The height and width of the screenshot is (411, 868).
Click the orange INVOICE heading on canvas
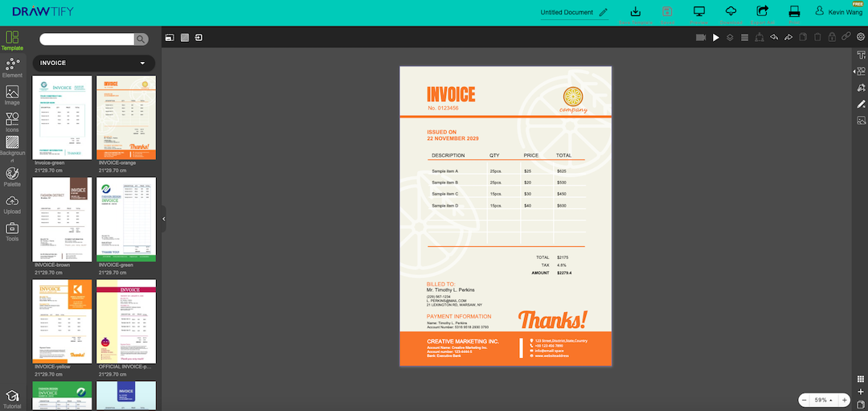click(x=451, y=95)
